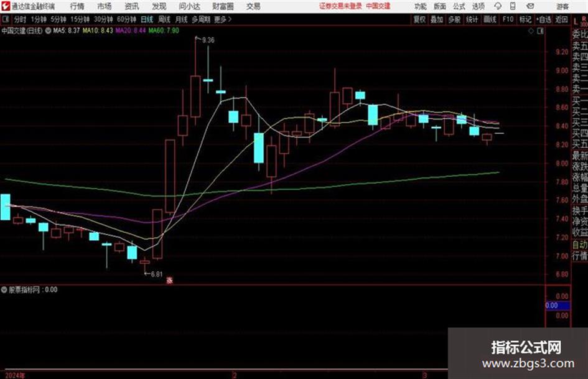588x379 pixels.
Task: Click the 3 month marker on the time axis
Action: (424, 375)
